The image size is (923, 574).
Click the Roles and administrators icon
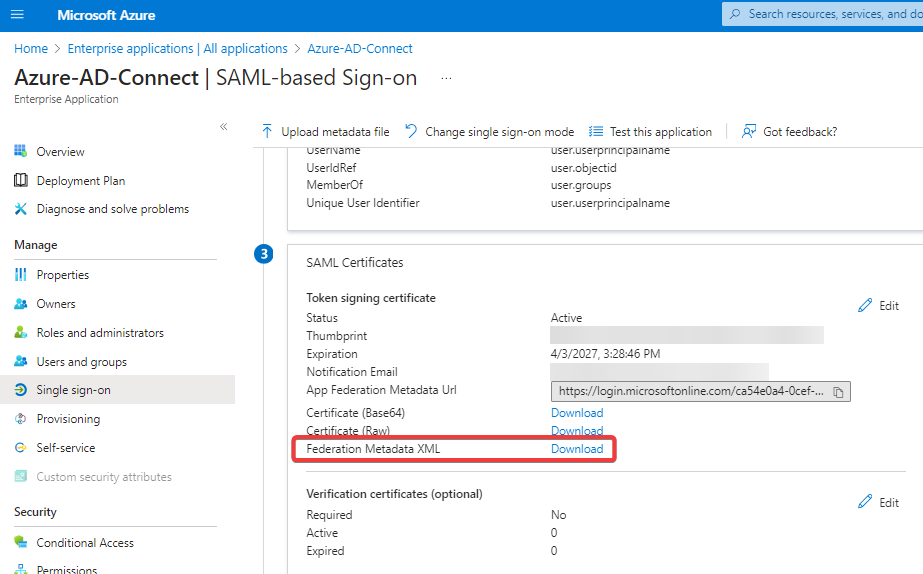click(21, 332)
